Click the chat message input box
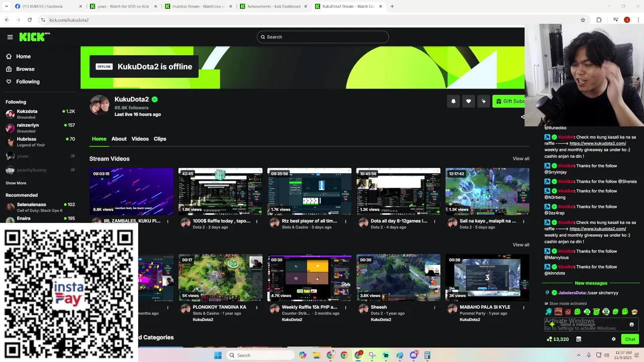This screenshot has width=644, height=362. [x=591, y=325]
